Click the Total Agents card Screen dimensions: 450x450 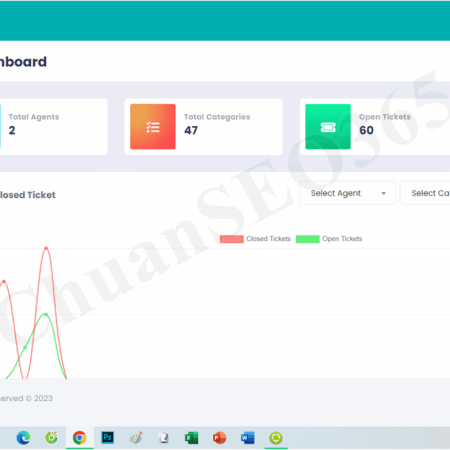pyautogui.click(x=54, y=127)
